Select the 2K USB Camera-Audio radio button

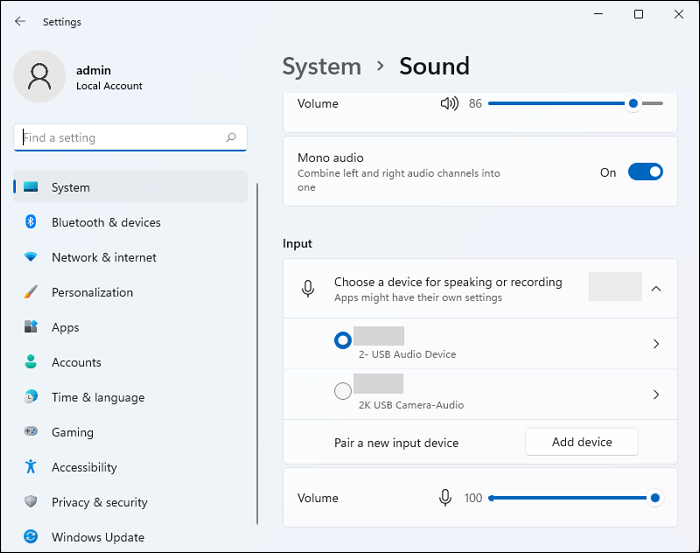(x=343, y=391)
